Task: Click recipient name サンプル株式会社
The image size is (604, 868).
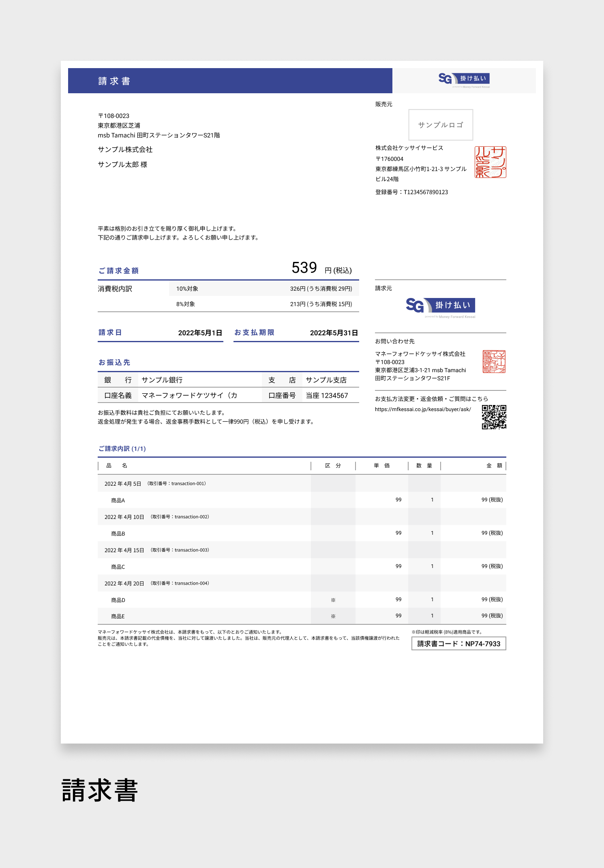Action: pyautogui.click(x=125, y=150)
